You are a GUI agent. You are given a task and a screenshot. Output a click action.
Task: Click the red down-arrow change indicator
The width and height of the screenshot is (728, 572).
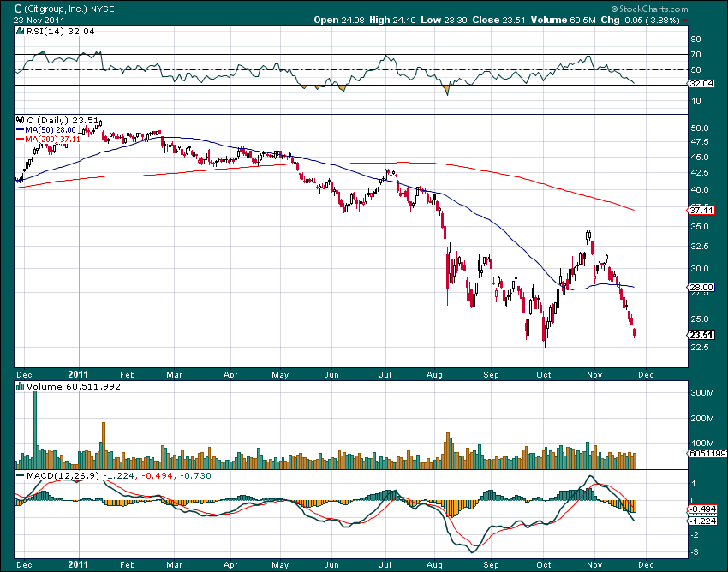(685, 21)
